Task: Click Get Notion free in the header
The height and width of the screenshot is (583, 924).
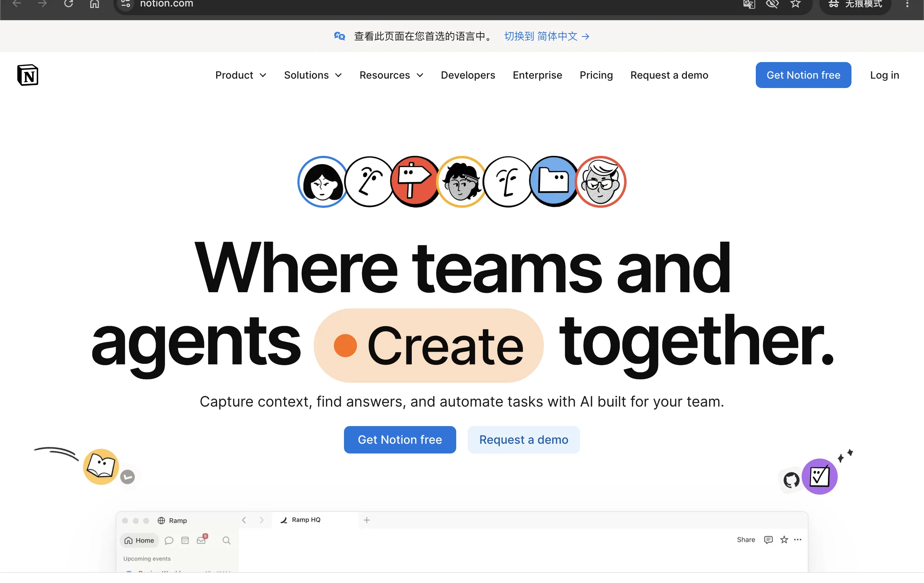Action: coord(803,75)
